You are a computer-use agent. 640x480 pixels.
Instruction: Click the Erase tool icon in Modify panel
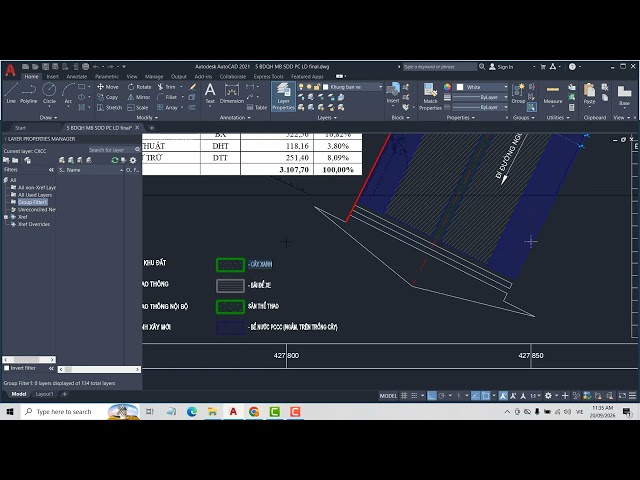(x=192, y=87)
